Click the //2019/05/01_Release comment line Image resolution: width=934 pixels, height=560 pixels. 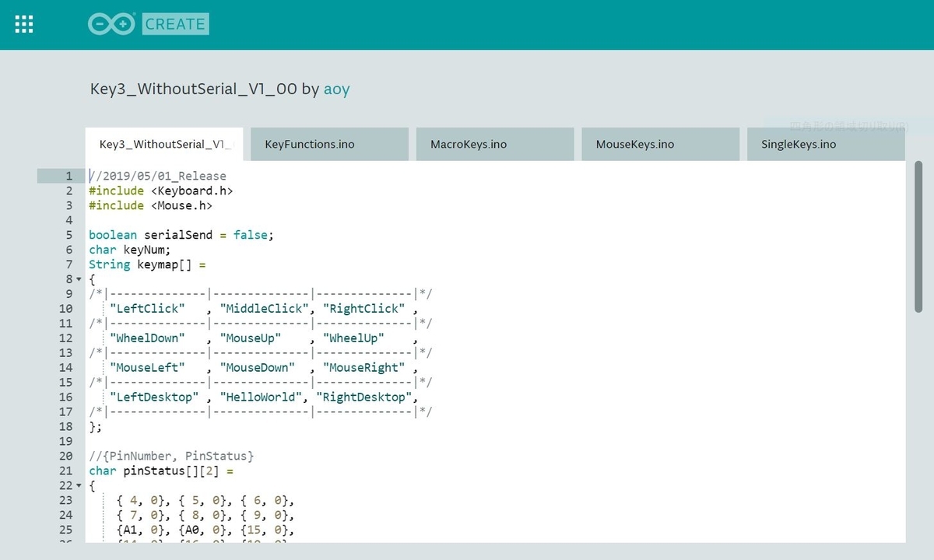tap(158, 177)
